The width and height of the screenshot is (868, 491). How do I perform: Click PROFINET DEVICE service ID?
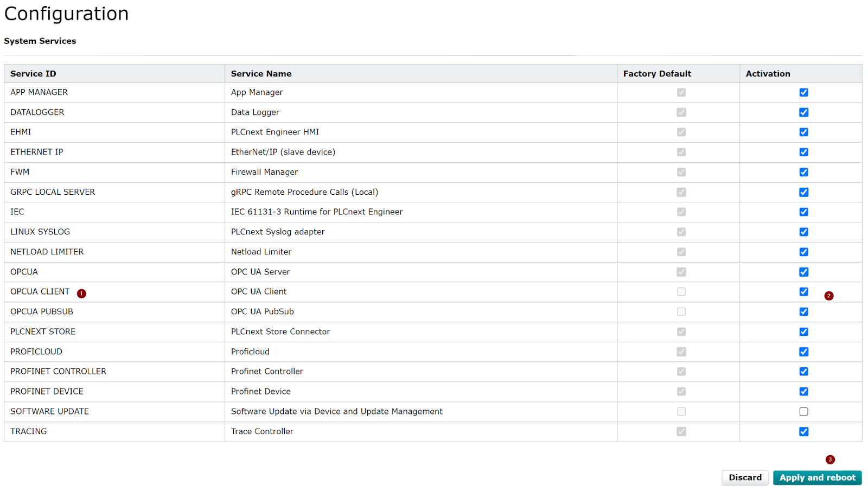click(47, 391)
